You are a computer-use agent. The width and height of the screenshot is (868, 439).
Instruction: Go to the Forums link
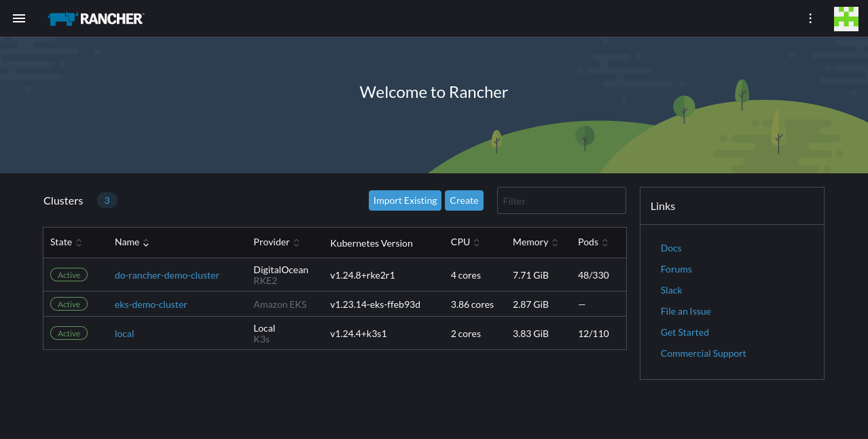(676, 269)
